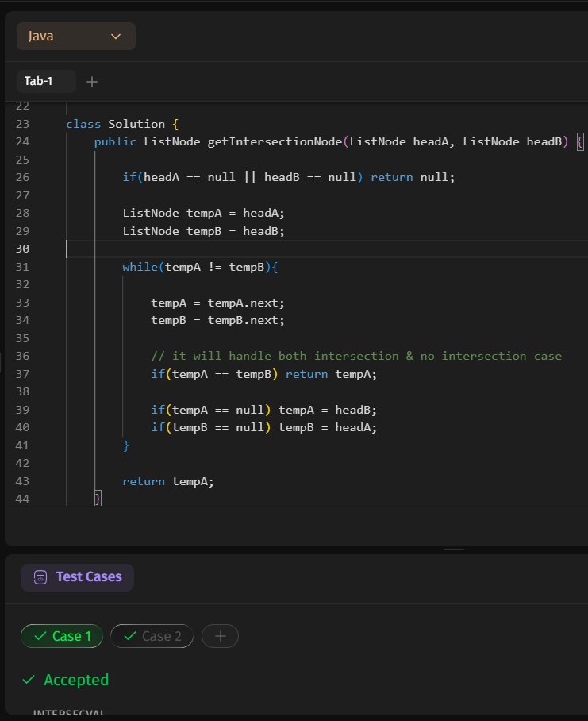588x721 pixels.
Task: Click the while(tempA != tempB) line
Action: click(x=200, y=267)
